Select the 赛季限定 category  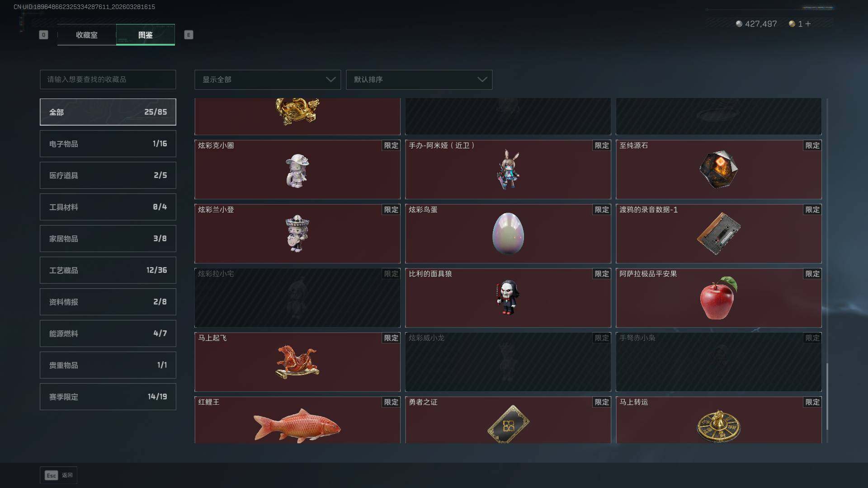click(108, 397)
